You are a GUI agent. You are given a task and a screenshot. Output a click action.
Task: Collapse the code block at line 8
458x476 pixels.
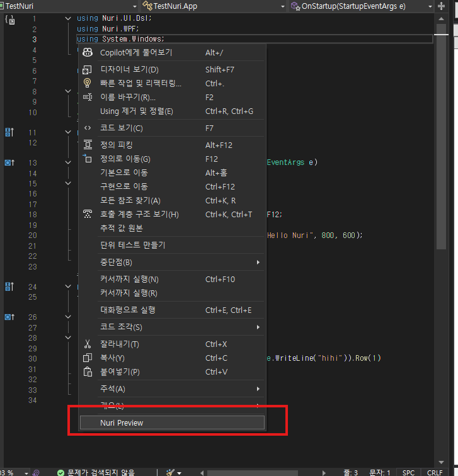click(68, 91)
